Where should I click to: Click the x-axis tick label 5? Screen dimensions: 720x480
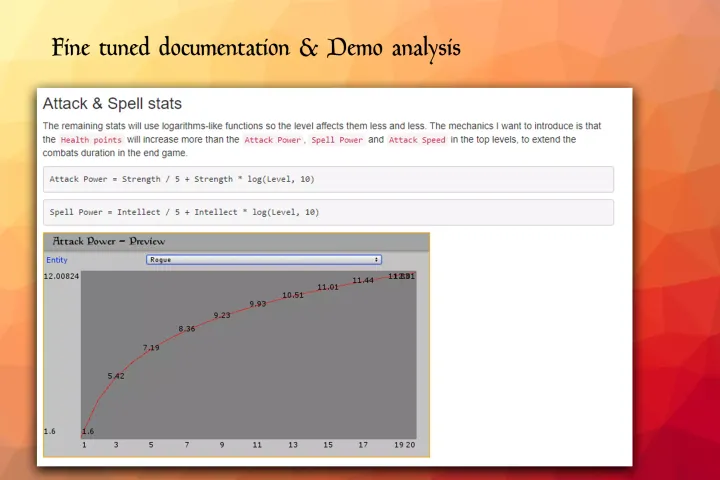point(151,445)
